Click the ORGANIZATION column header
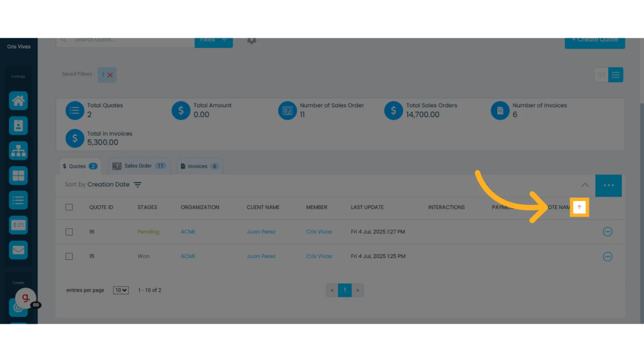Screen dimensions: 644x362 [200, 207]
